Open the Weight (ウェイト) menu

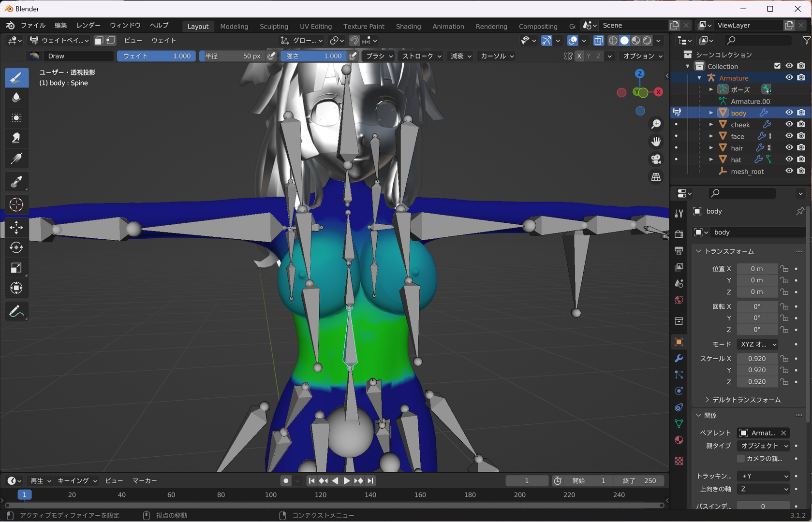(x=163, y=41)
